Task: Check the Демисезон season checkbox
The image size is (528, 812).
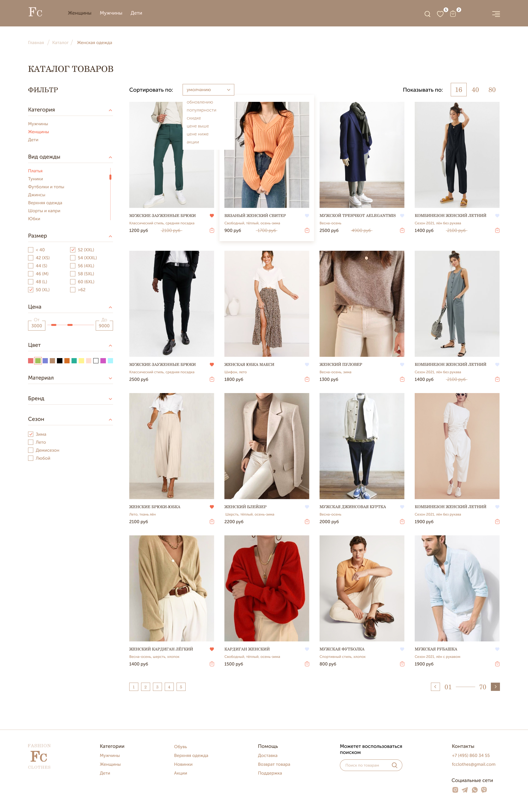Action: 31,450
